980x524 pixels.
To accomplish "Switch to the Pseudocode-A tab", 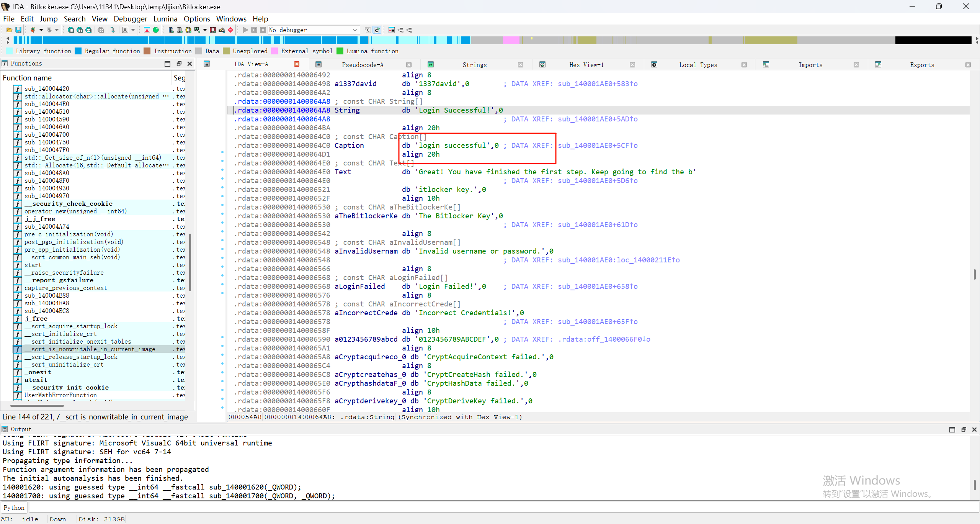I will click(x=362, y=65).
